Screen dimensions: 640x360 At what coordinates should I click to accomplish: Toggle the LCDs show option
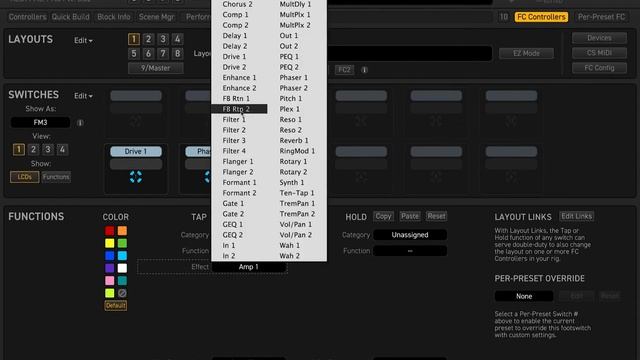coord(24,177)
